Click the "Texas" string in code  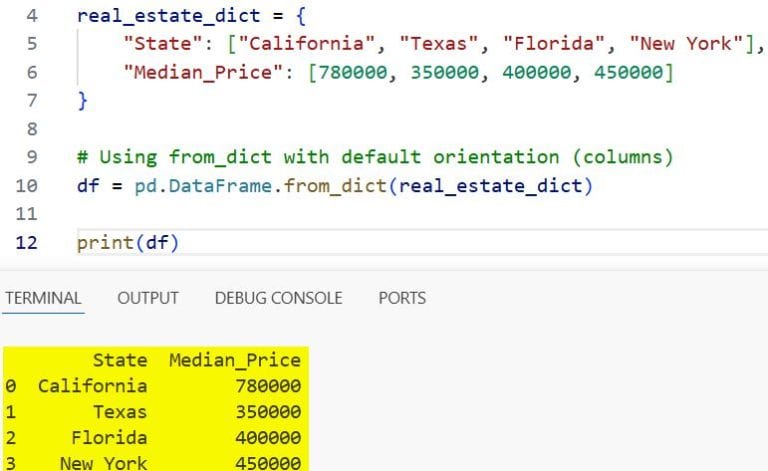(x=439, y=44)
